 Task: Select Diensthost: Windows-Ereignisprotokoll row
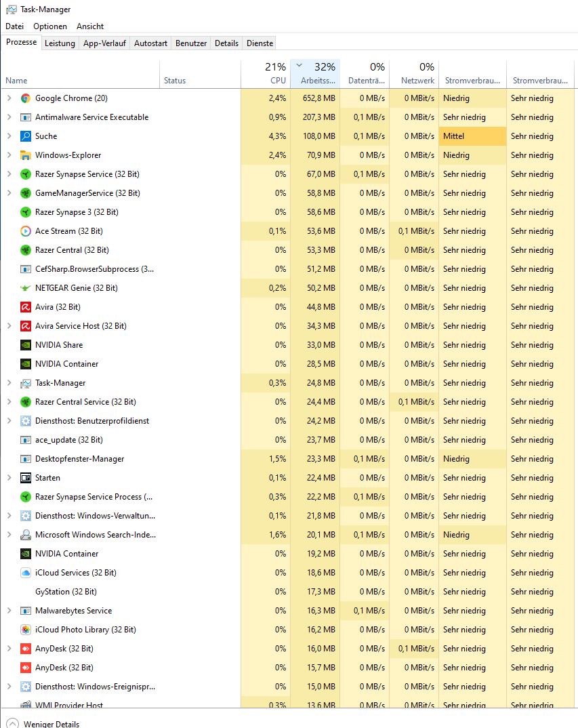288,686
